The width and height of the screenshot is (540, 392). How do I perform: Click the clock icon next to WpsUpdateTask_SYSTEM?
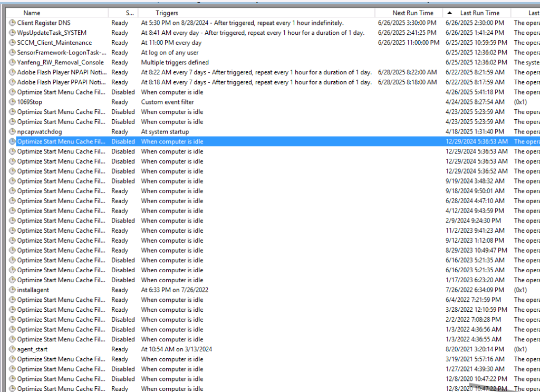click(13, 33)
